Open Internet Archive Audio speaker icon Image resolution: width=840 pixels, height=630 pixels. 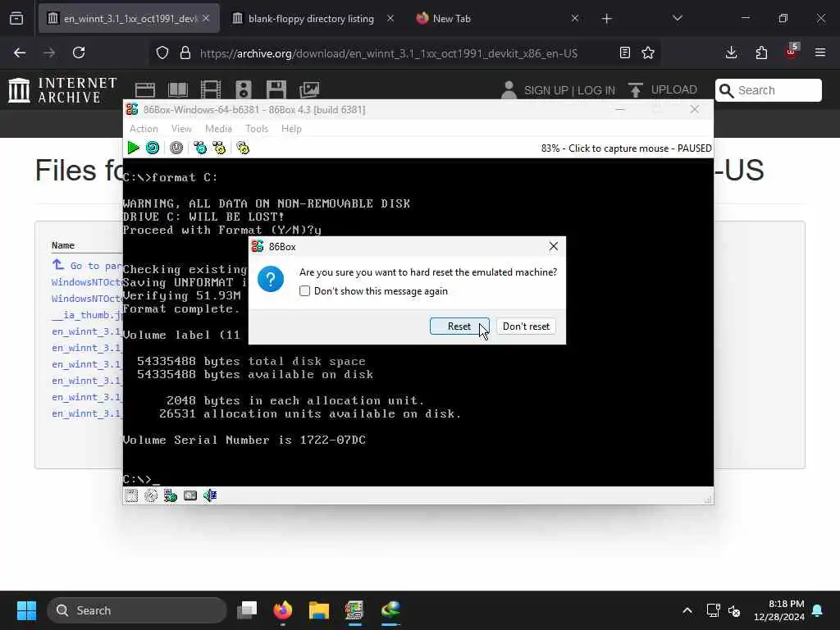tap(243, 90)
